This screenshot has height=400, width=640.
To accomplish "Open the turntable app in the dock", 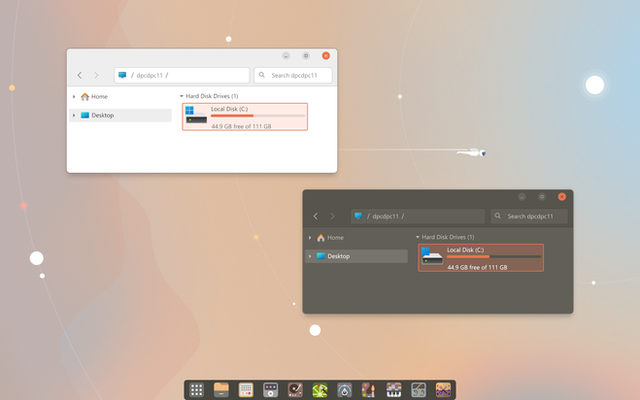I will coord(295,390).
